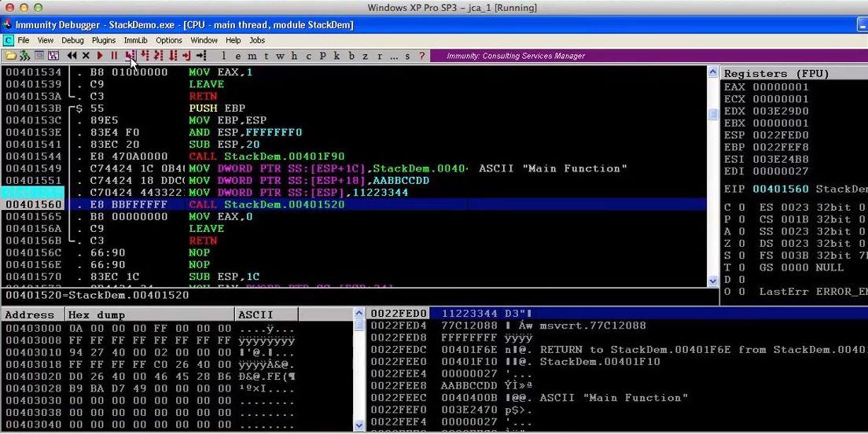
Task: Click the disassembly pane scrollbar thumb
Action: (713, 113)
